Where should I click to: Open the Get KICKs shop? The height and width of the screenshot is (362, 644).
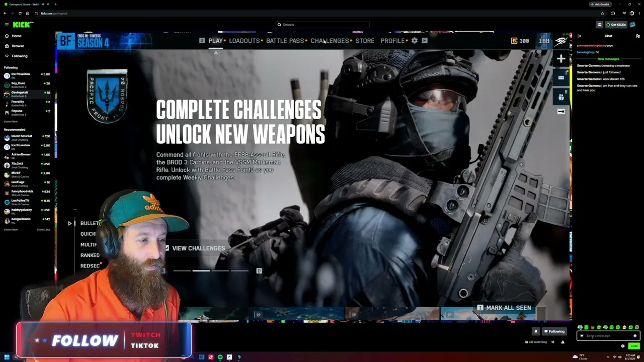click(616, 25)
